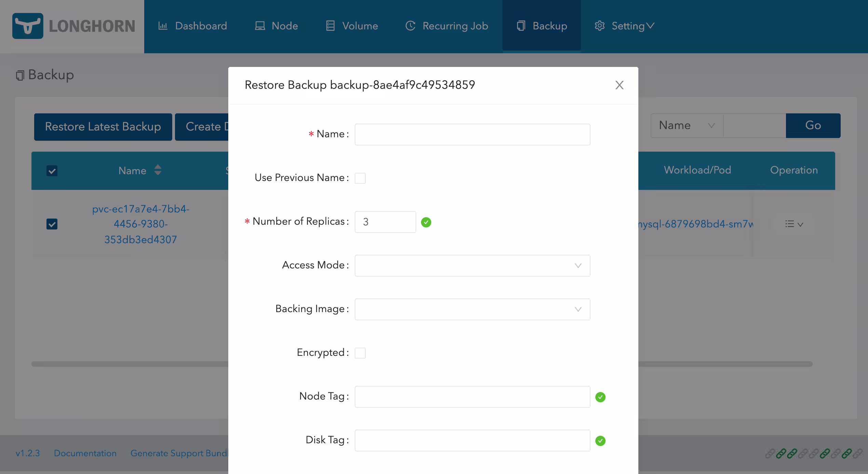The image size is (868, 474).
Task: Expand the Backing Image dropdown
Action: coord(472,309)
